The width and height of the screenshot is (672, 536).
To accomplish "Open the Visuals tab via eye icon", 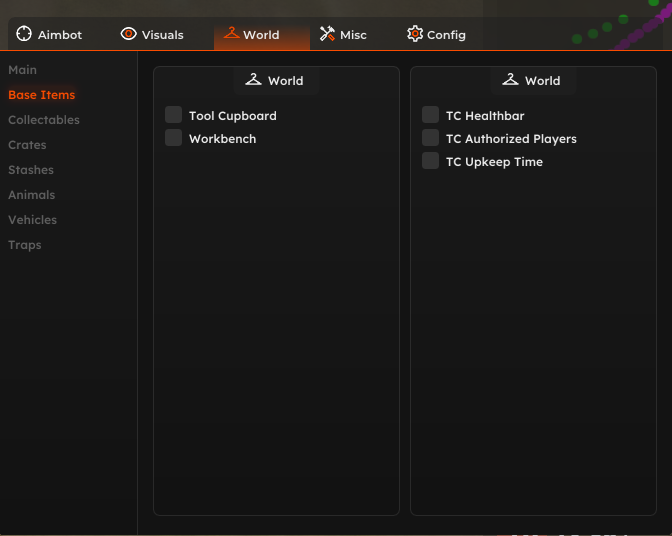I will click(x=128, y=34).
